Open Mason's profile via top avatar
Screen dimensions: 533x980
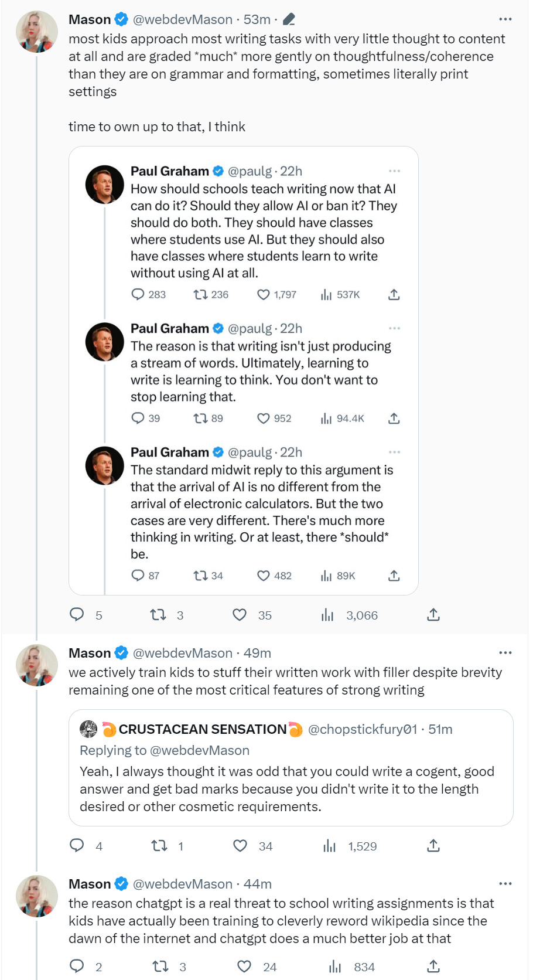(36, 32)
